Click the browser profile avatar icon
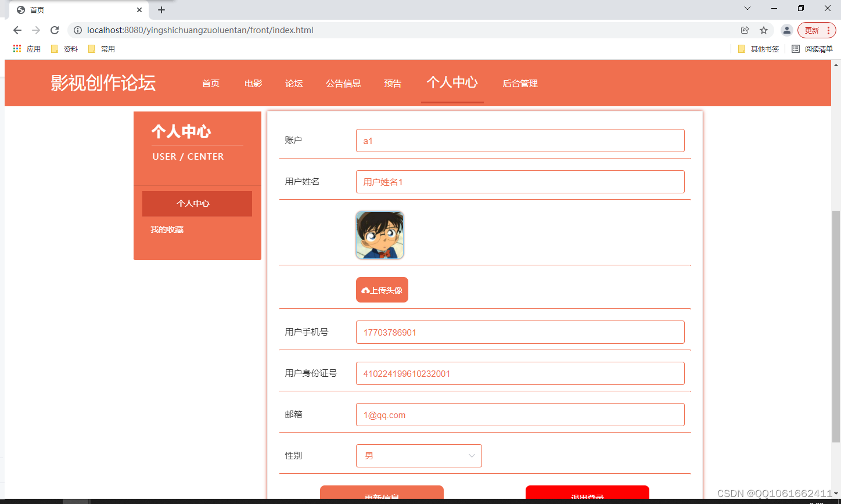The height and width of the screenshot is (504, 841). (787, 30)
